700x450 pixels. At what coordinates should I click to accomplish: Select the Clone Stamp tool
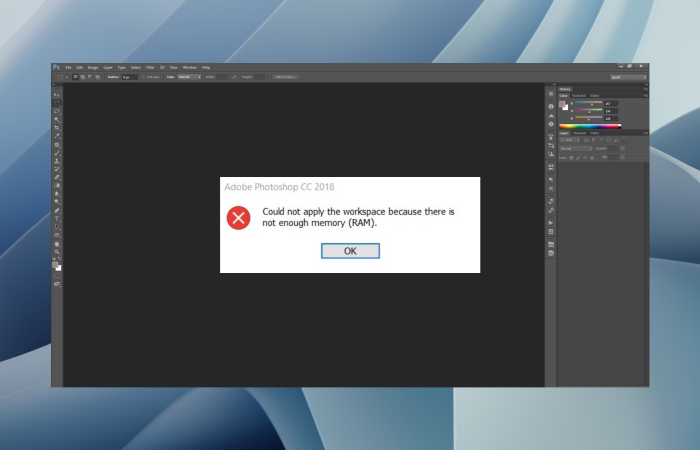57,161
